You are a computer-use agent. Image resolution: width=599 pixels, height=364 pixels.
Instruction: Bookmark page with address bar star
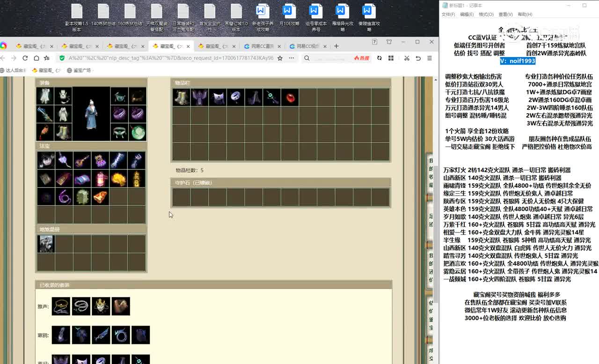click(280, 58)
